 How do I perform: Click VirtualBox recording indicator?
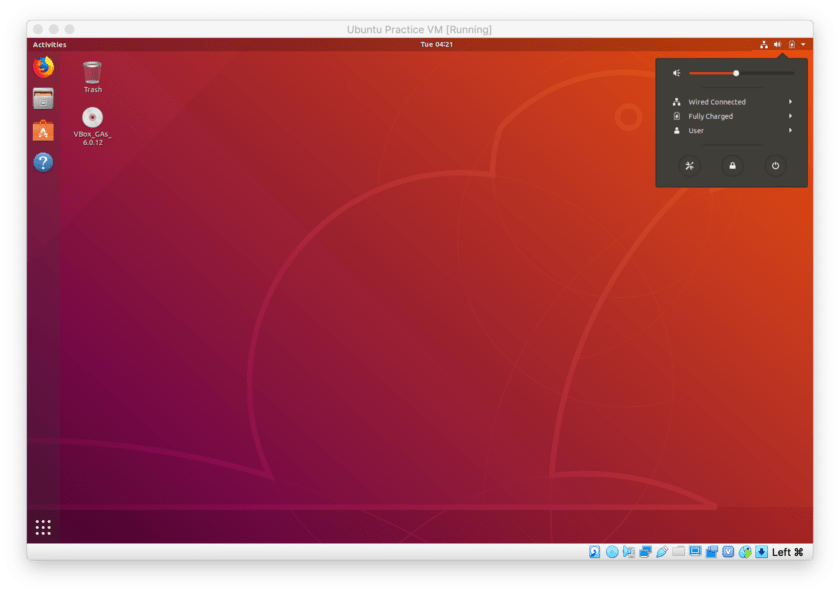tap(711, 552)
